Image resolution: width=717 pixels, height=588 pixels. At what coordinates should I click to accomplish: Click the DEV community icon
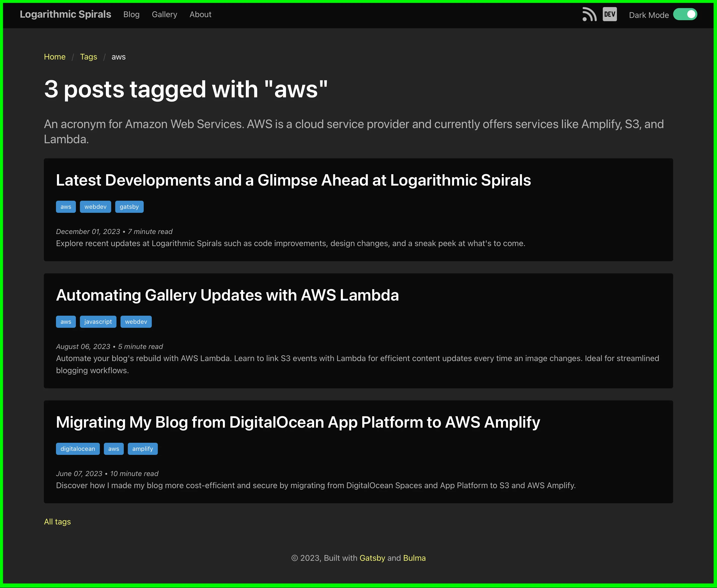(x=610, y=15)
